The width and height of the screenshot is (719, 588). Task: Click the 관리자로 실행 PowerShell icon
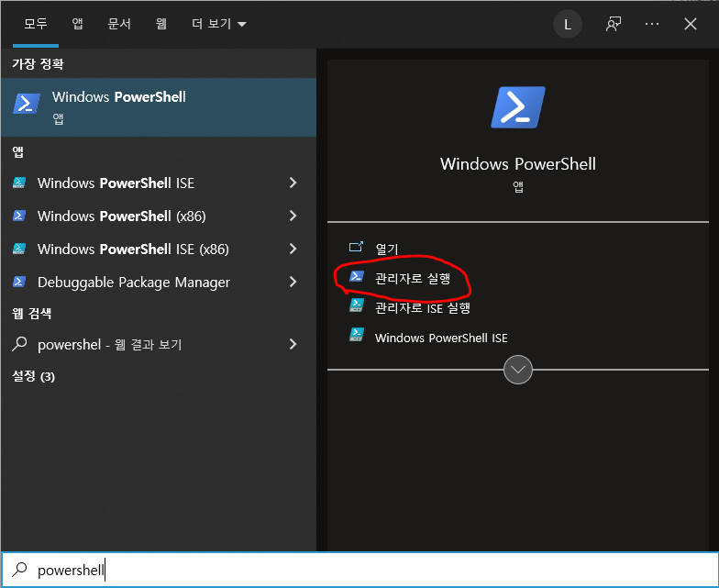coord(356,276)
